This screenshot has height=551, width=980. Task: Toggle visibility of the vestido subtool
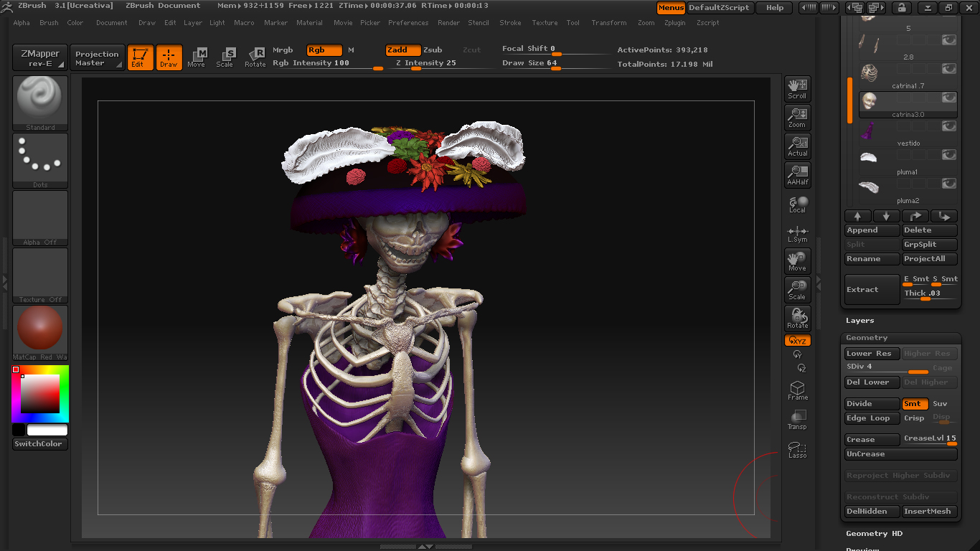point(948,126)
